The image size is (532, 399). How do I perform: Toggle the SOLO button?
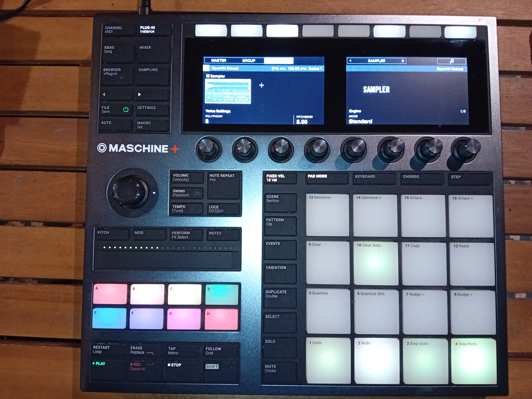(x=280, y=347)
